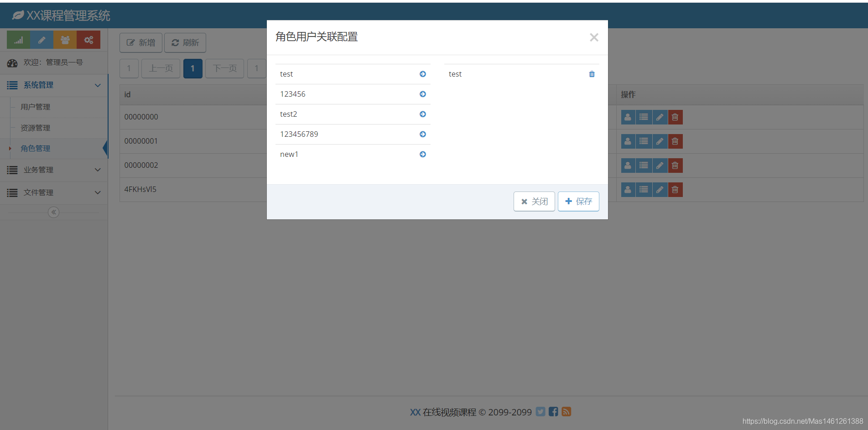Viewport: 868px width, 430px height.
Task: Edit row 4FKHsVl5 with pencil icon
Action: tap(660, 190)
